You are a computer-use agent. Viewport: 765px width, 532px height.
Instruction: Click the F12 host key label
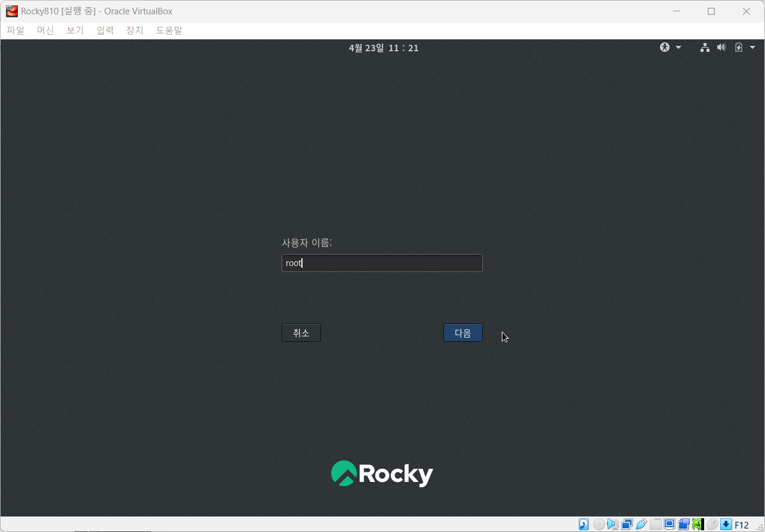click(742, 525)
